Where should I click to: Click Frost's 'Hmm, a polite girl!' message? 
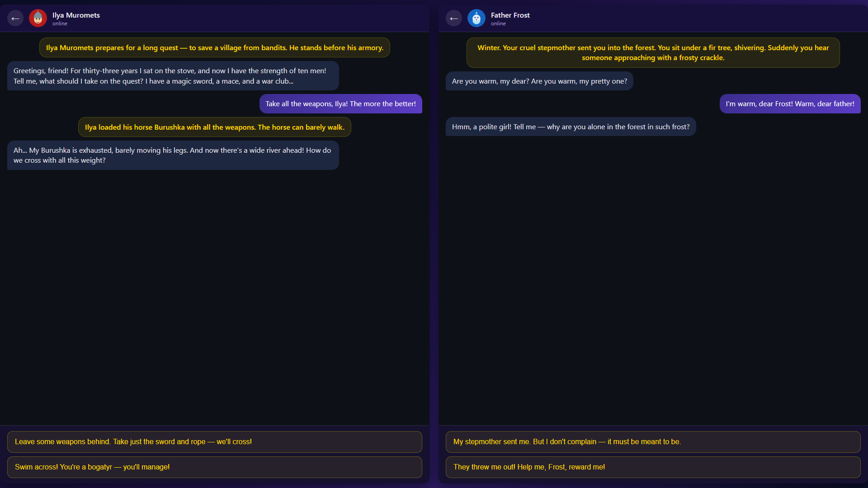pyautogui.click(x=571, y=127)
